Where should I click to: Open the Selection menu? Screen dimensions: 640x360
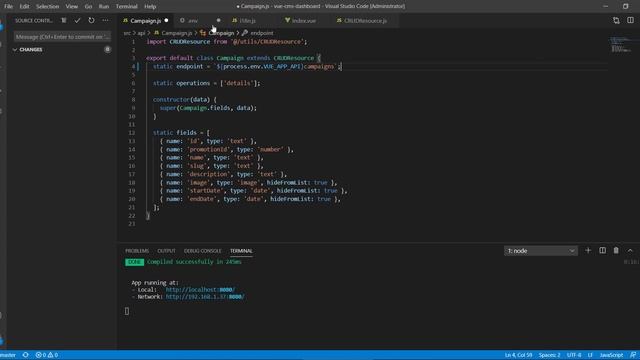(x=47, y=7)
